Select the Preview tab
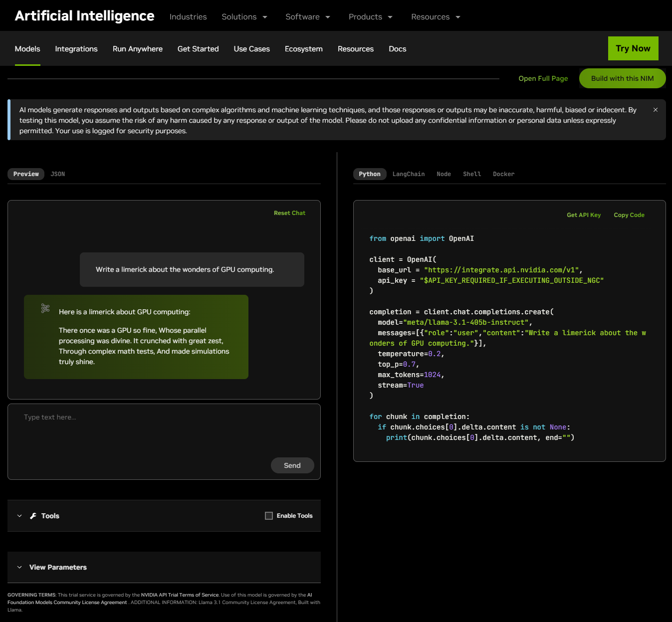The height and width of the screenshot is (622, 672). coord(25,174)
